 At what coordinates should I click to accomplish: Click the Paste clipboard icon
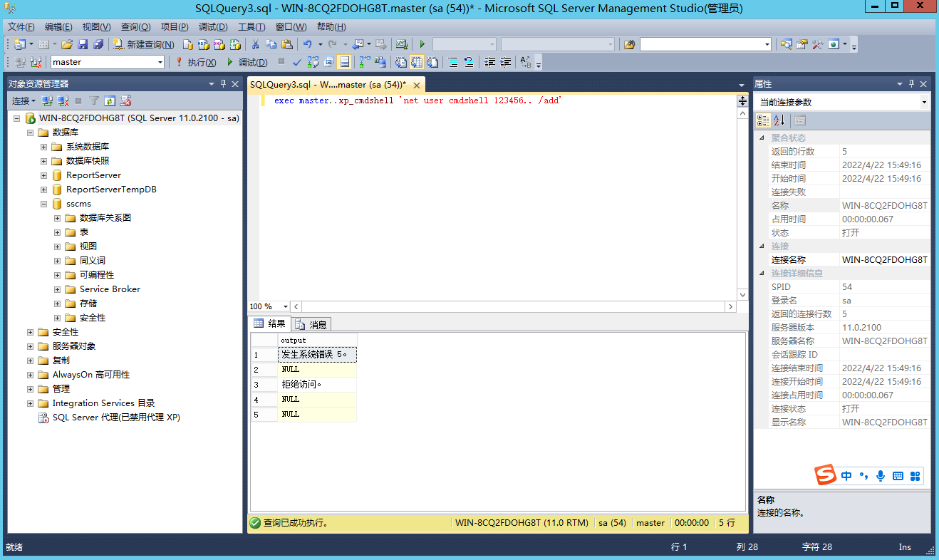pos(286,44)
